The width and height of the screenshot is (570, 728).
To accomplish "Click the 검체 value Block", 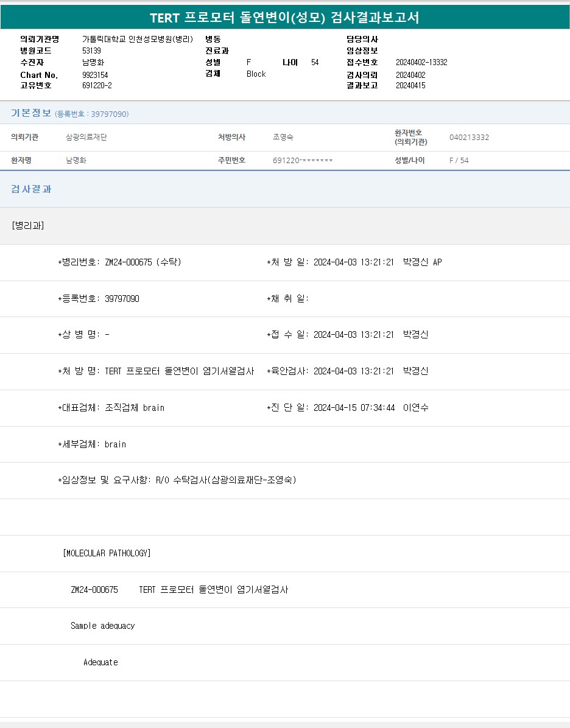I will 256,74.
